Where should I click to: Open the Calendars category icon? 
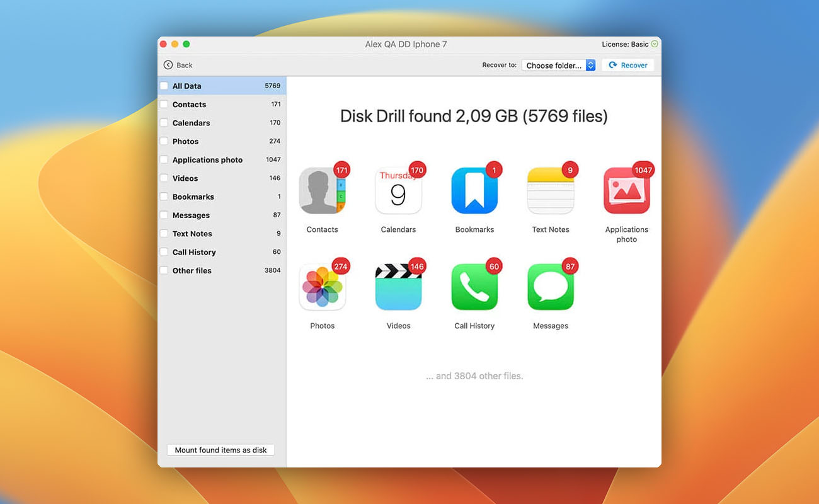coord(398,191)
